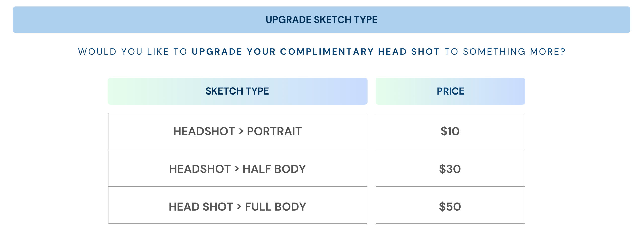Click the Upgrade Sketch Type banner
644x235 pixels.
[x=321, y=20]
